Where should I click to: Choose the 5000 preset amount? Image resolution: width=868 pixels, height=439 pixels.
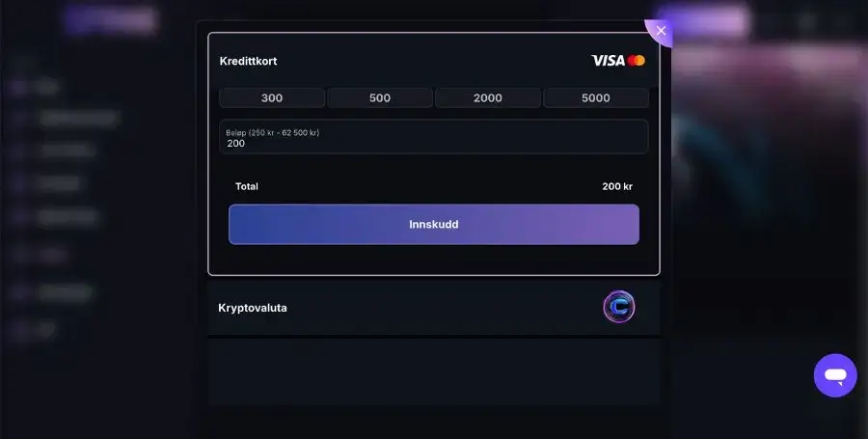pyautogui.click(x=596, y=98)
